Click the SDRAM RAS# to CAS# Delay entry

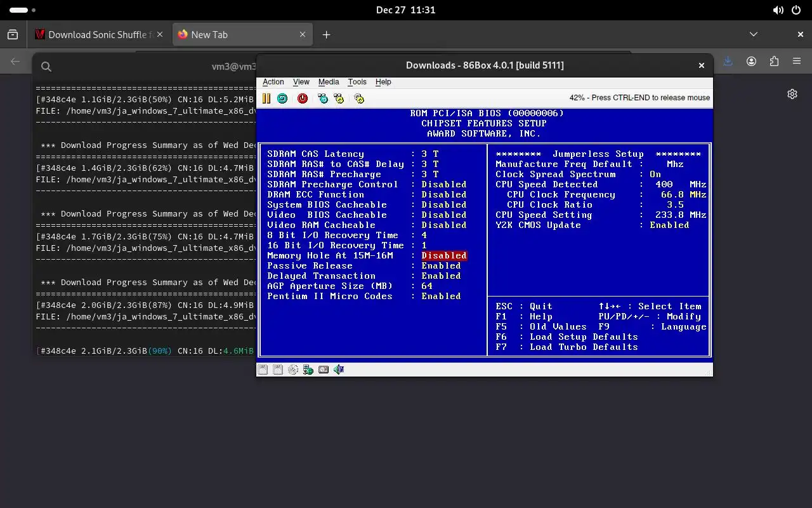point(353,164)
